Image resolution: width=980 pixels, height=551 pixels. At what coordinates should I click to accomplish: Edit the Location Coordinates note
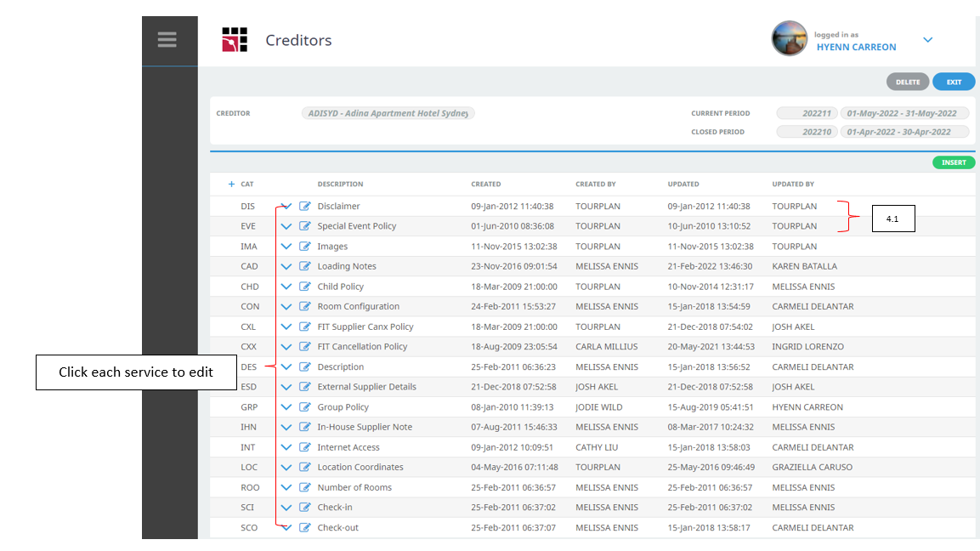[x=305, y=467]
